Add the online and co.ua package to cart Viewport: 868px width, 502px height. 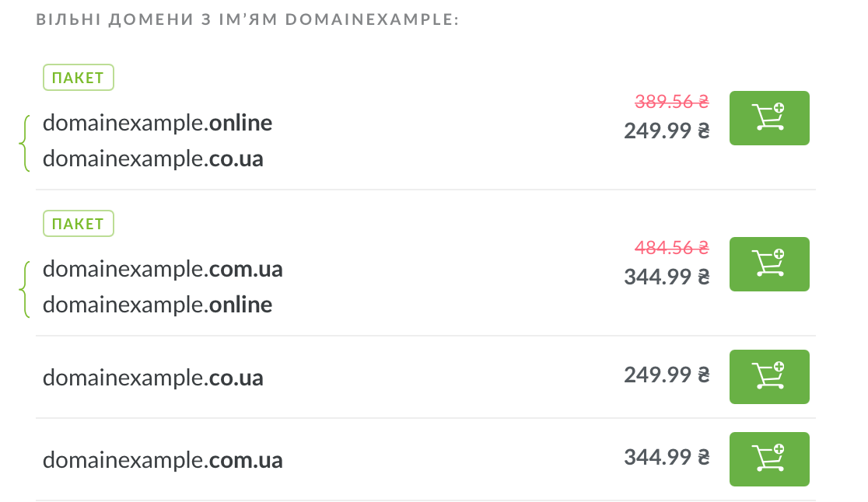pyautogui.click(x=768, y=118)
